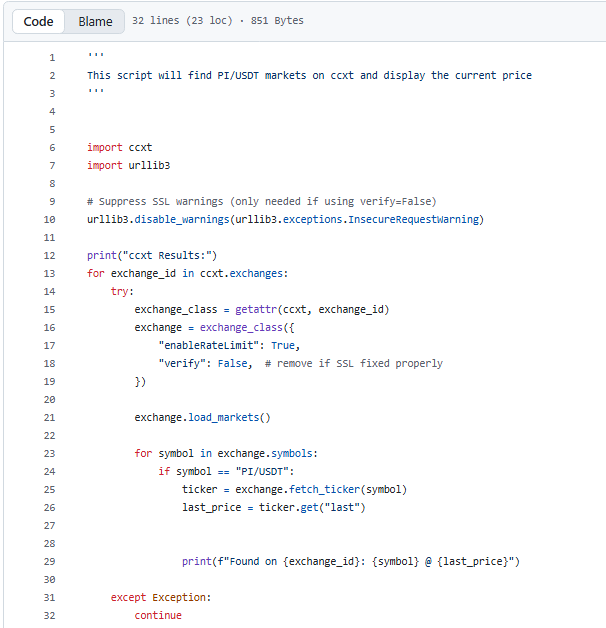
Task: Click the "enableRateLimit" key
Action: pos(209,346)
